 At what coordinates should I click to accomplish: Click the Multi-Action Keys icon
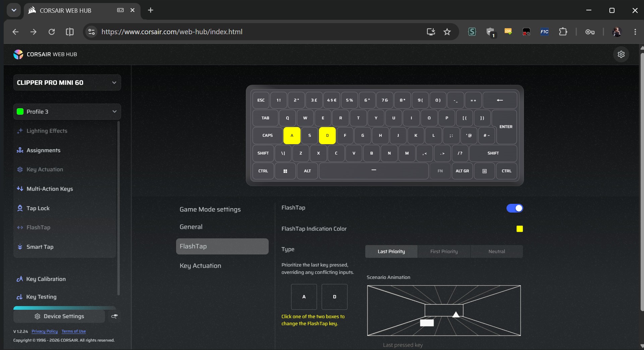[x=20, y=189]
